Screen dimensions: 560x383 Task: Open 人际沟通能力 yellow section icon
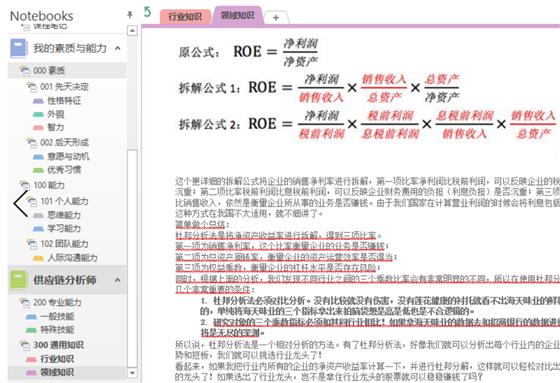[38, 258]
